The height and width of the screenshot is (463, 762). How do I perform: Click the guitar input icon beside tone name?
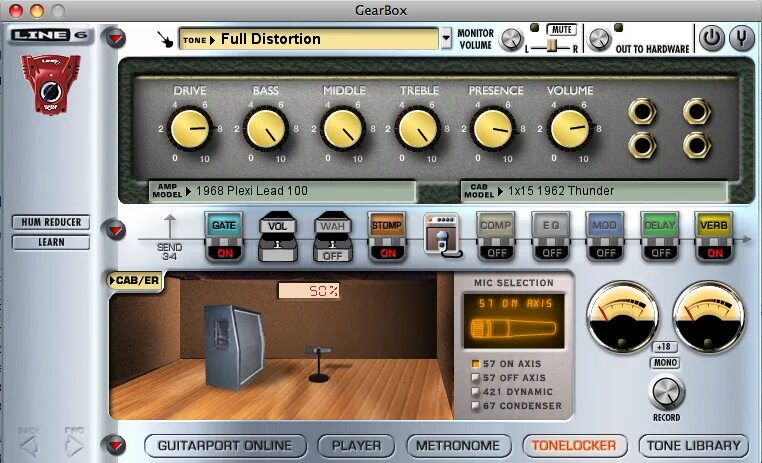(x=165, y=39)
